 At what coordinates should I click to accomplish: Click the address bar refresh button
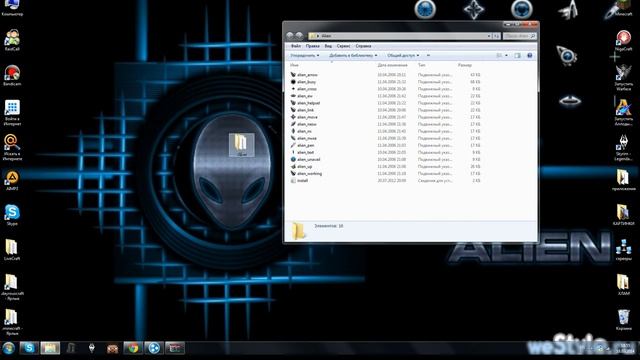pyautogui.click(x=496, y=36)
